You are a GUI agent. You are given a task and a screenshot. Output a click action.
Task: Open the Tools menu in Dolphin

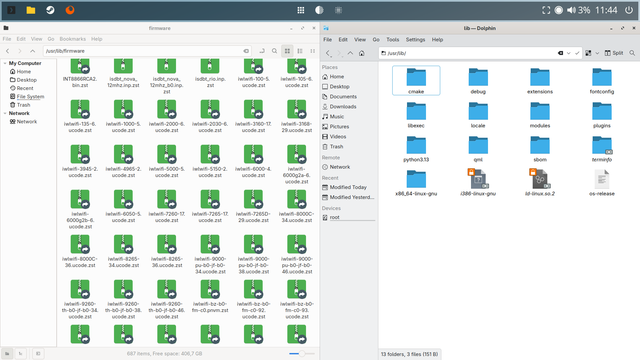pos(393,40)
